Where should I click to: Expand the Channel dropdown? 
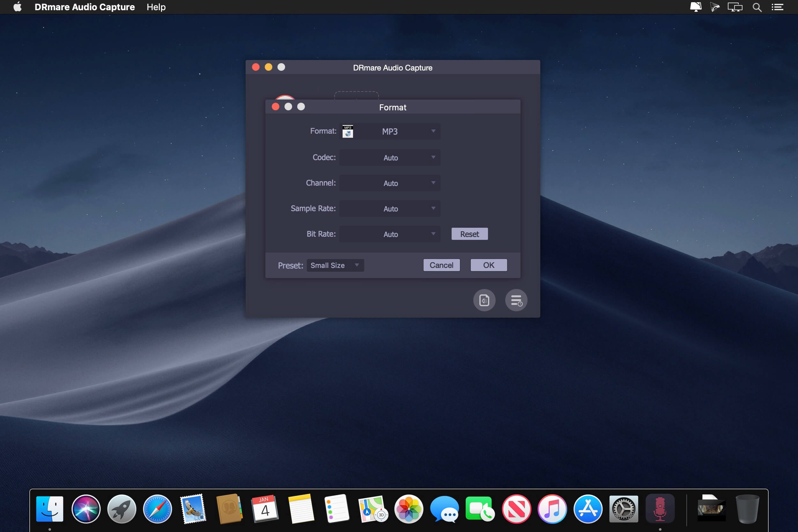point(390,183)
